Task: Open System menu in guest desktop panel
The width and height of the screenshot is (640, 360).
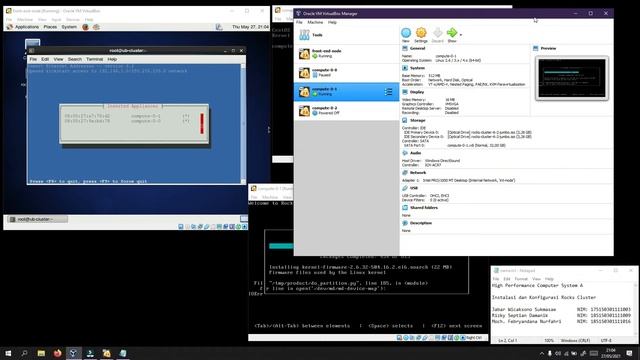Action: coord(69,27)
